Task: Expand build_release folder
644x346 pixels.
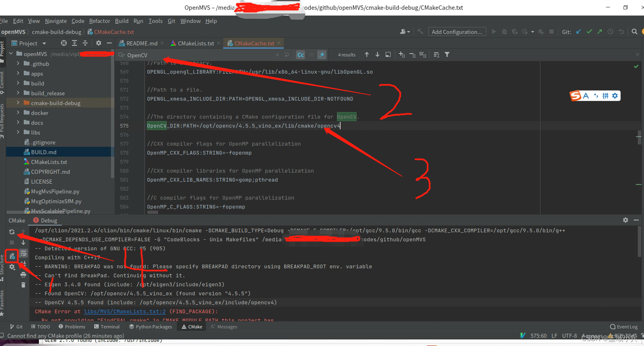Action: 18,93
